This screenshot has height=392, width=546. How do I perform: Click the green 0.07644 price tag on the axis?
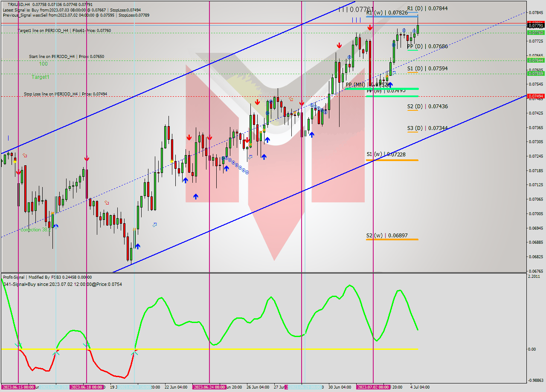tap(536, 60)
